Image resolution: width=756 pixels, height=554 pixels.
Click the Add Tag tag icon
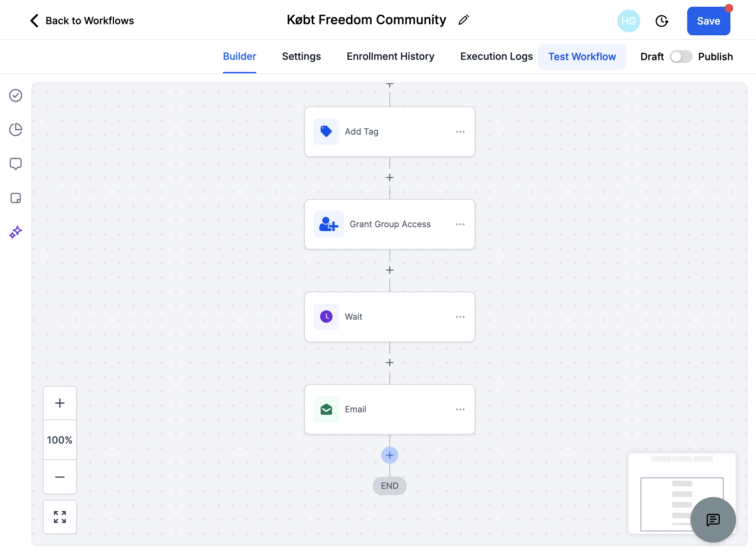[x=326, y=132]
